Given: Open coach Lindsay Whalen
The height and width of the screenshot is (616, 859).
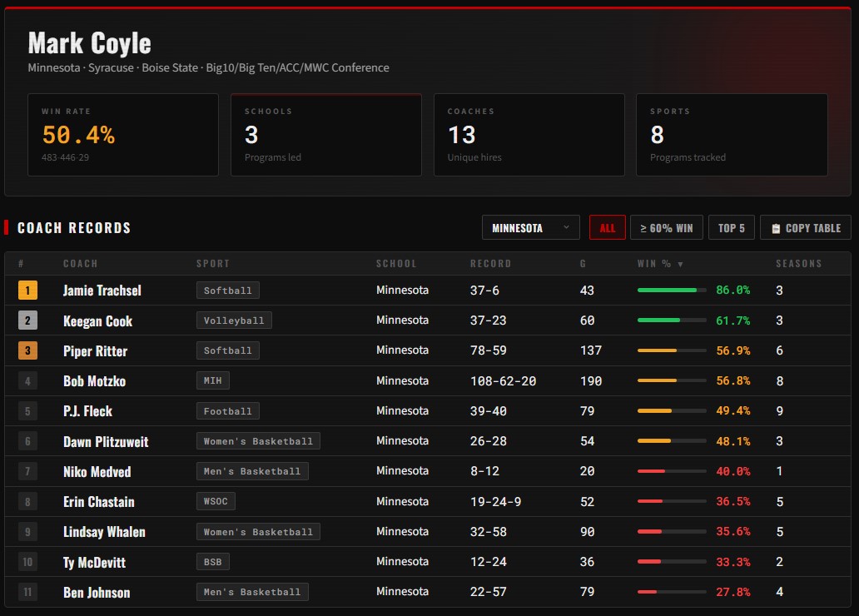Looking at the screenshot, I should click(x=104, y=532).
